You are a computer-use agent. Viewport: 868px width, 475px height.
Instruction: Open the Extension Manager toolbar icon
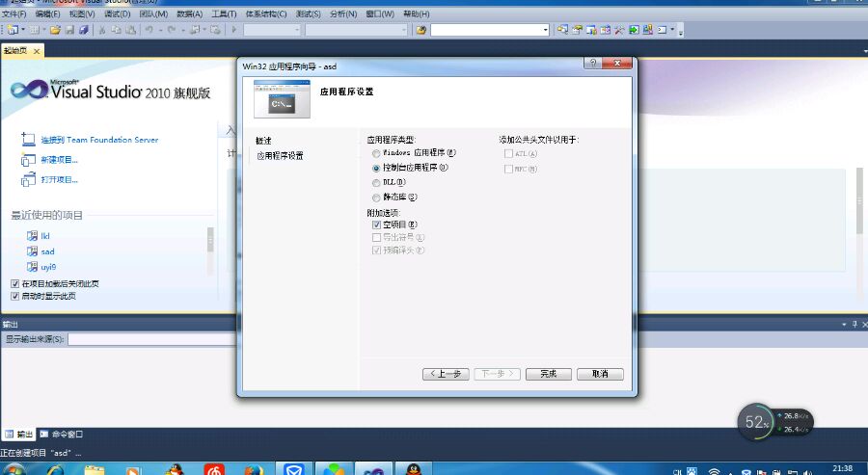coord(648,30)
